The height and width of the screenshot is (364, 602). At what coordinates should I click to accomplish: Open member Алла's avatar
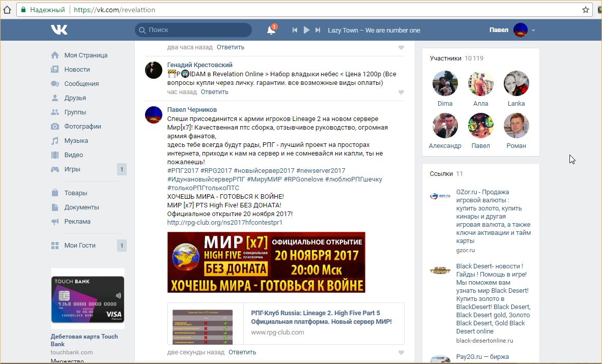481,83
